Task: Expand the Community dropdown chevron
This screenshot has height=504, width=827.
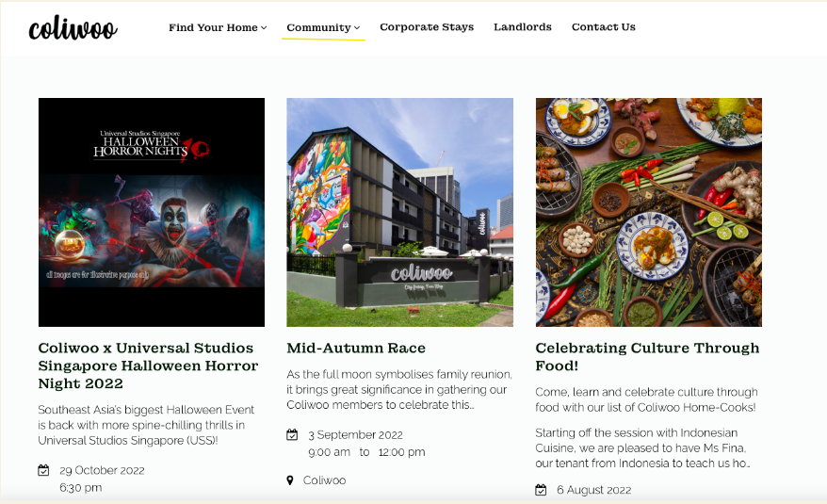Action: tap(357, 27)
